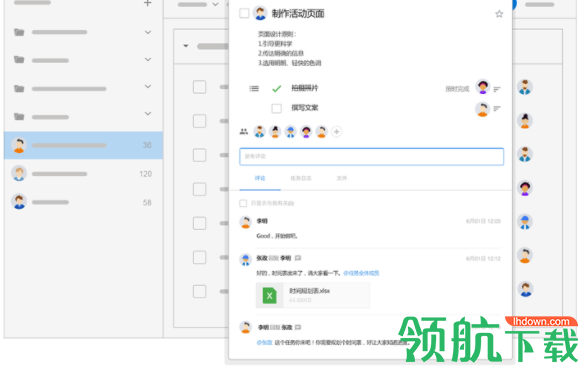Click the first folder icon in sidebar
Screen dimensions: 578x369
pos(19,32)
